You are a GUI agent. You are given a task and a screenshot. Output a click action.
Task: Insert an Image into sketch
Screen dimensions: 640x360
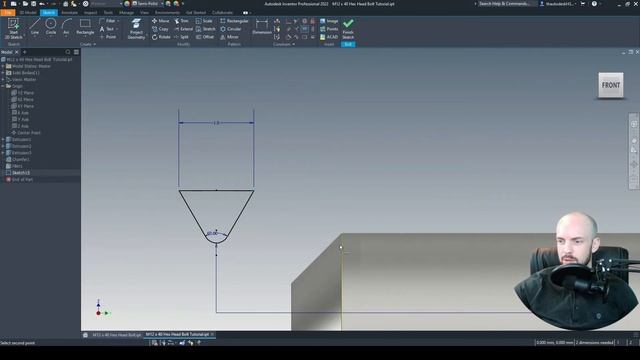329,21
